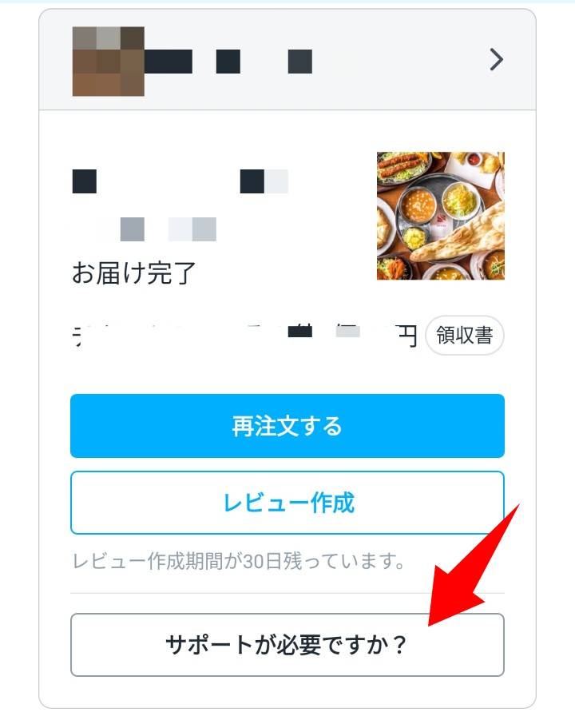Select the お届け完了 delivery status text

pyautogui.click(x=133, y=273)
